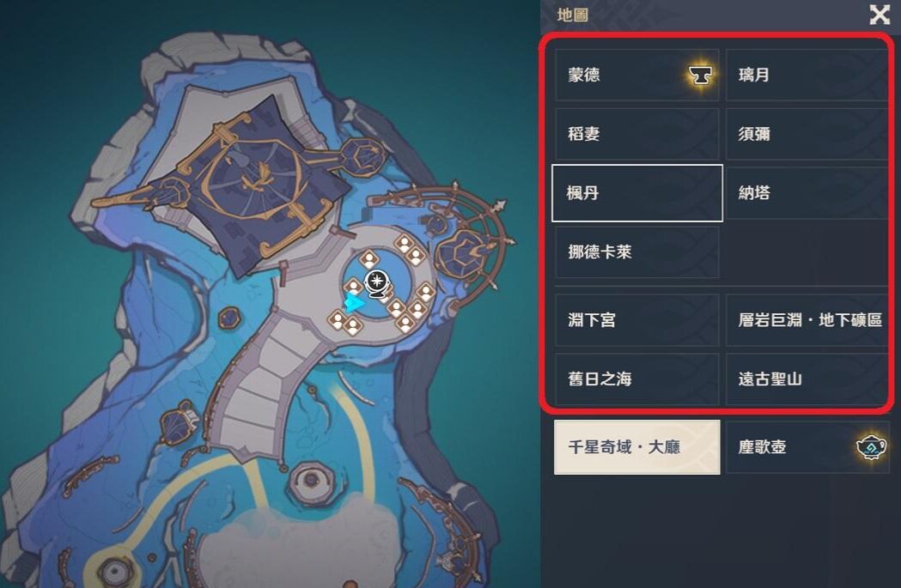Viewport: 901px width, 588px height.
Task: Open the 遠古聖山 map
Action: 807,379
